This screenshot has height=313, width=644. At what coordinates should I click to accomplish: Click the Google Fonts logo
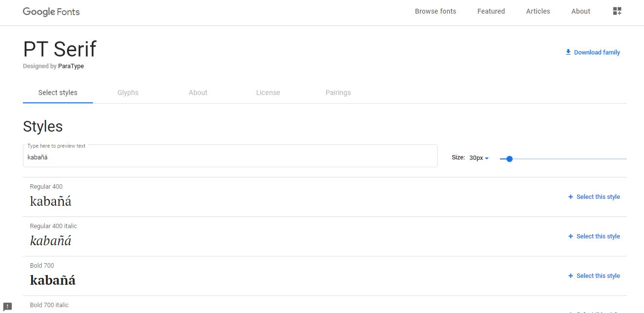pos(51,12)
